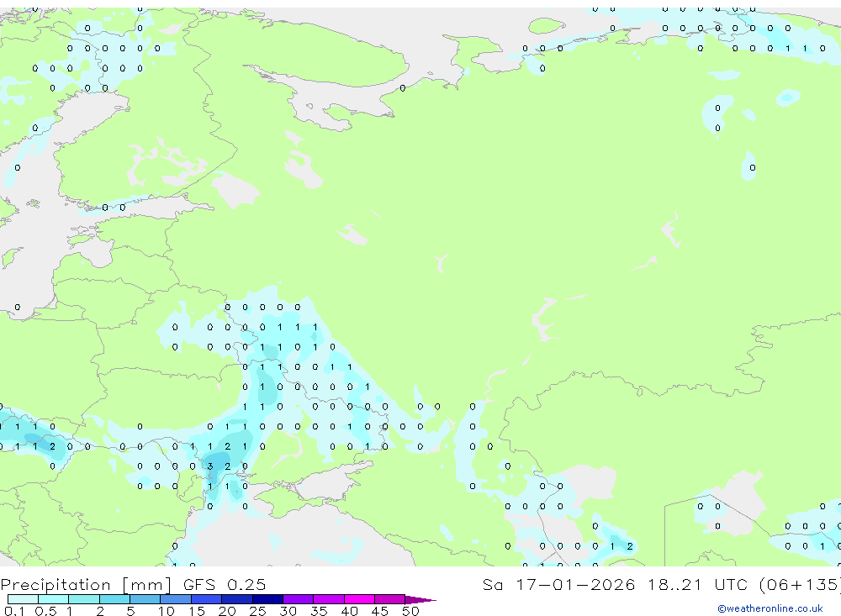Image resolution: width=841 pixels, height=616 pixels.
Task: Select the 'GFS 0.25' model label
Action: tap(225, 584)
